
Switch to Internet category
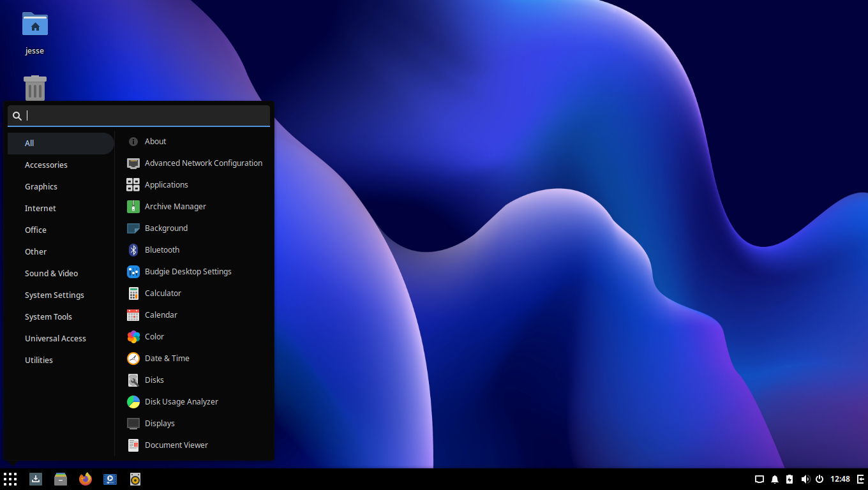[61, 209]
